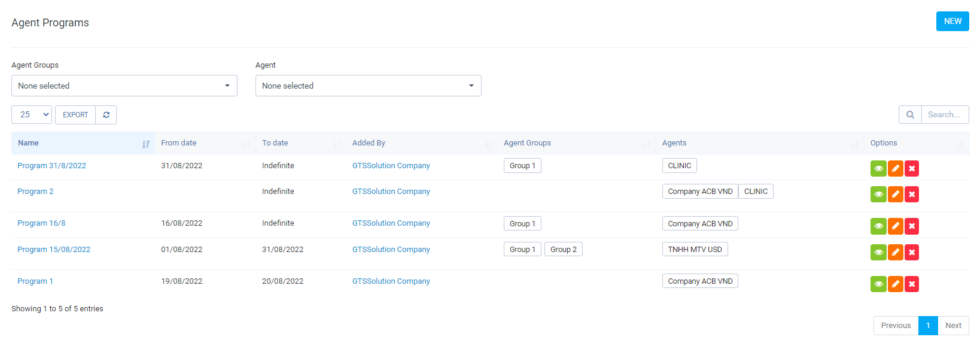Edit Program 2 with pencil icon
The width and height of the screenshot is (980, 349).
(895, 195)
